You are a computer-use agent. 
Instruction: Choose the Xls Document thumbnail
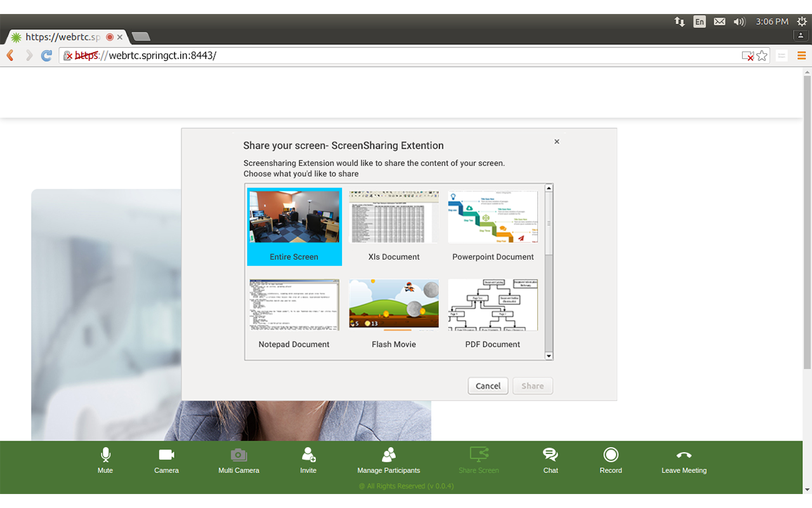(x=394, y=227)
